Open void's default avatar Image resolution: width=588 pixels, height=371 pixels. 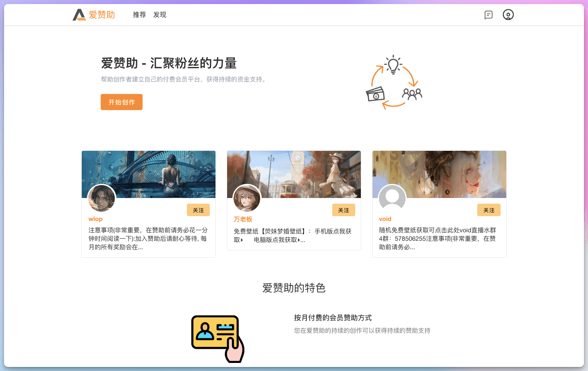[x=392, y=198]
